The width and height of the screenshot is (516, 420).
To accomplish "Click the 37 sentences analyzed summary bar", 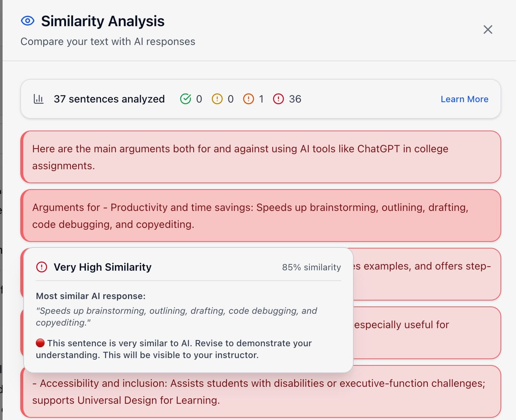I will click(109, 99).
